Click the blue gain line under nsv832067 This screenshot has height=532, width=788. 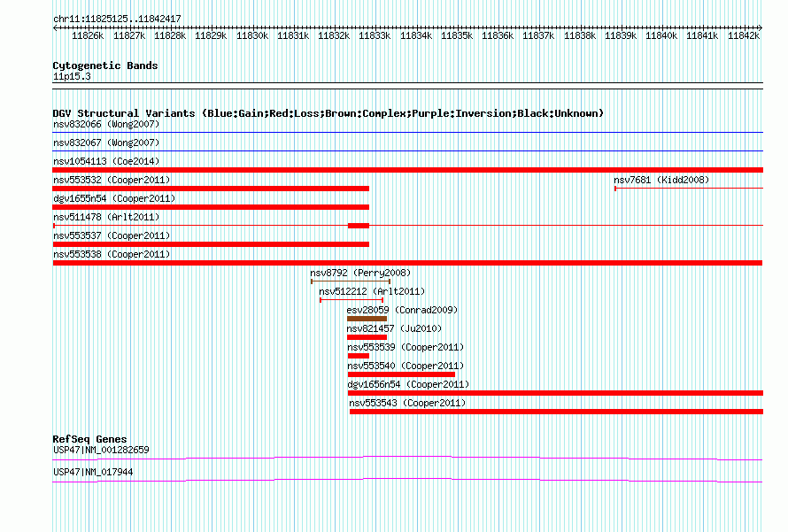pos(407,150)
